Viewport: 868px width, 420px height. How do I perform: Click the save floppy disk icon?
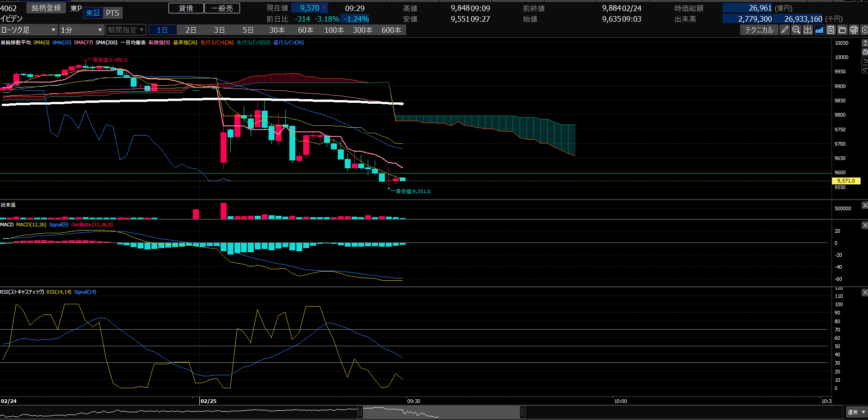(831, 30)
